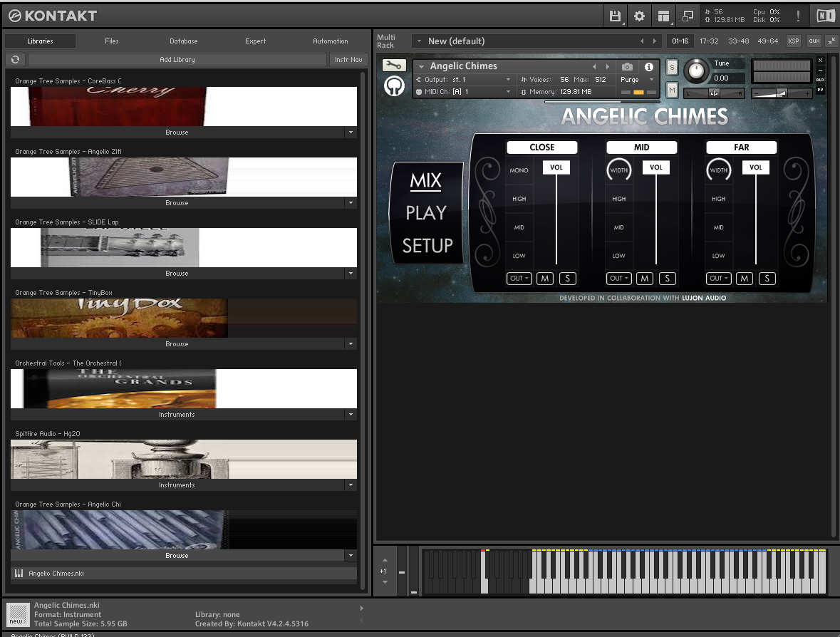
Task: Solo the instrument with S button
Action: tap(672, 68)
